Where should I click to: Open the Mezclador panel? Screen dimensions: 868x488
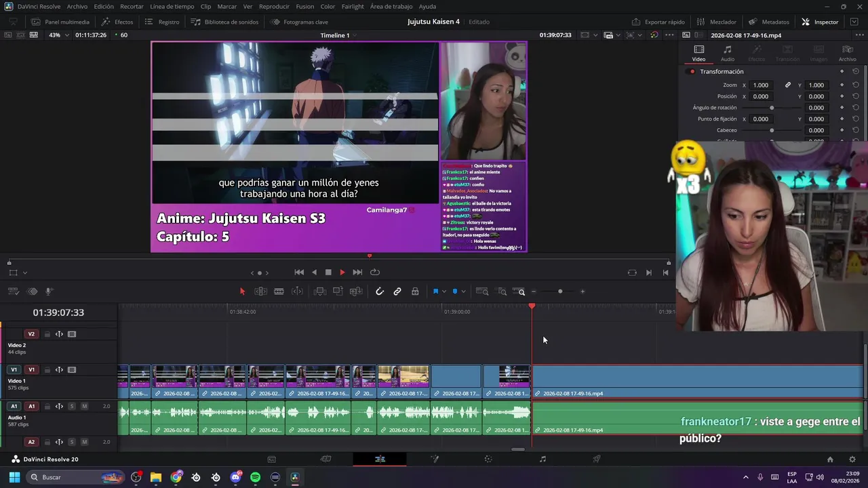tap(716, 22)
